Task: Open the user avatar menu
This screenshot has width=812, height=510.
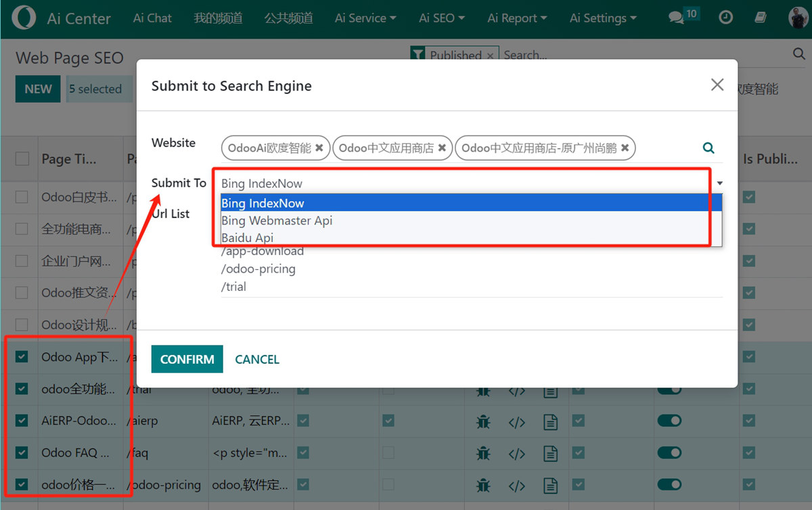Action: coord(798,18)
